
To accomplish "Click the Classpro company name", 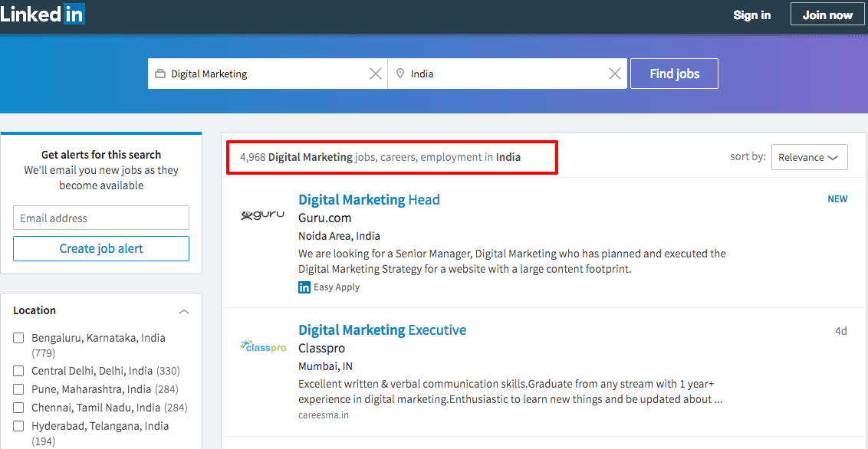I will [321, 349].
